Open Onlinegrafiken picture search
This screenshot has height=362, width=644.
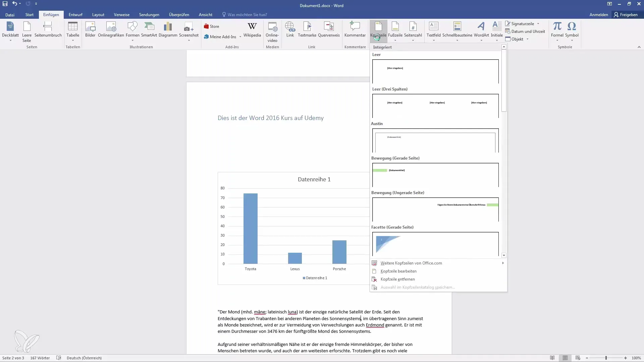point(111,29)
